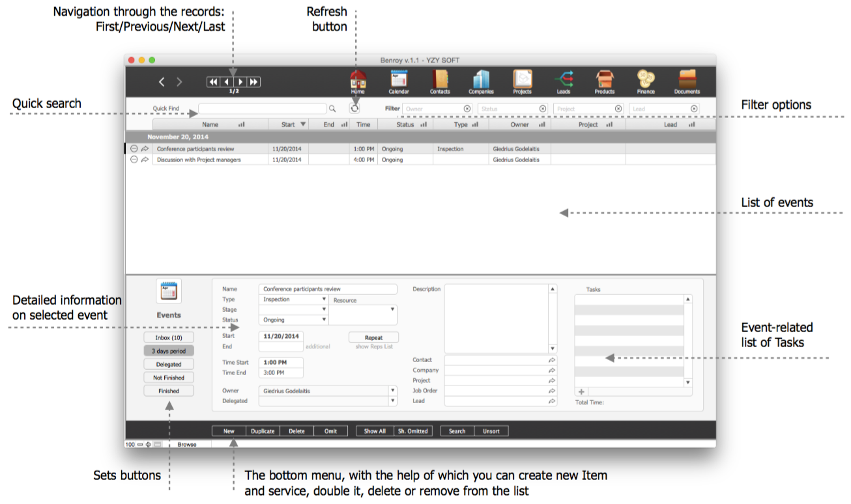
Task: Click New in the bottom menu
Action: coord(229,431)
